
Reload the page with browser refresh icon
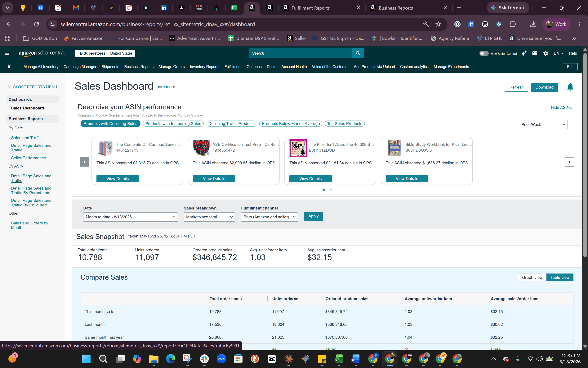tap(36, 24)
